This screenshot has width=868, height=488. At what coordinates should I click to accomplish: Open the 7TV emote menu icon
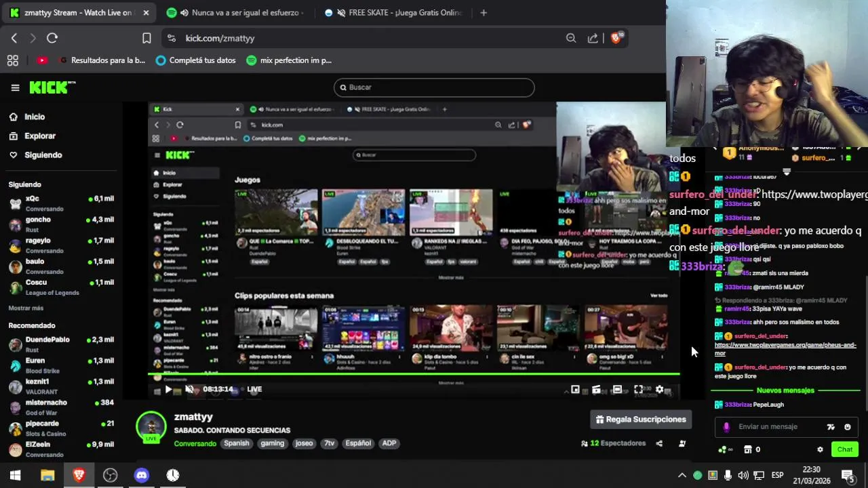coord(831,427)
